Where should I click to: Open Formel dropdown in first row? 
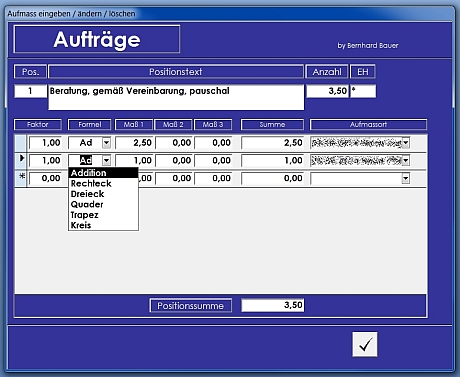[x=106, y=143]
